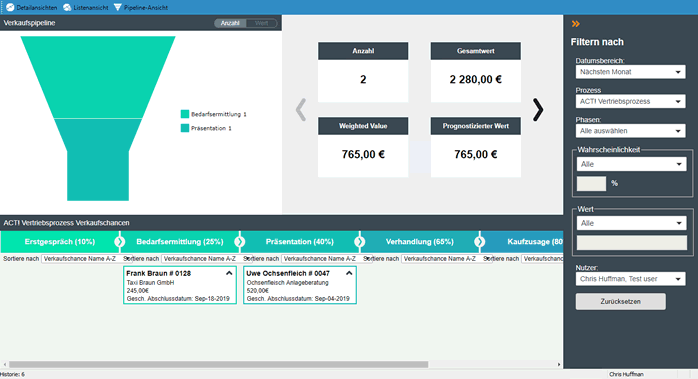This screenshot has width=698, height=379.
Task: Go to previous KPI page arrow
Action: point(301,110)
